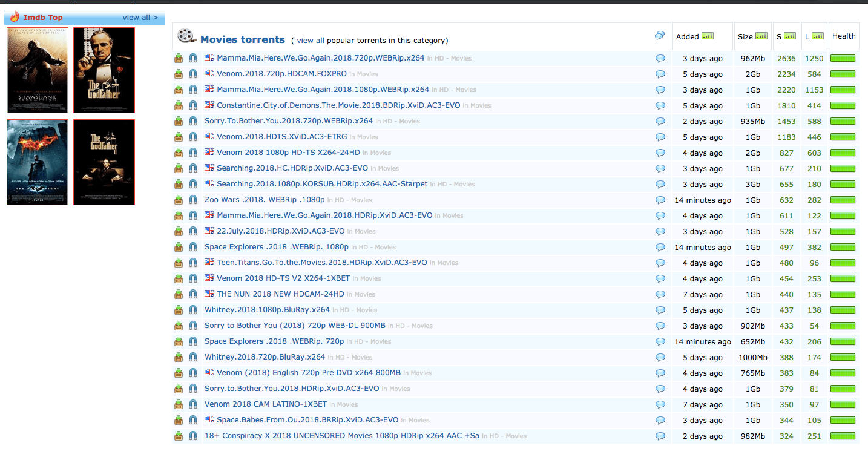868x460 pixels.
Task: Open Mamma.Mia.Here.We.Go.Again.2018.720p.WEBRip.x264 link
Action: click(x=321, y=58)
